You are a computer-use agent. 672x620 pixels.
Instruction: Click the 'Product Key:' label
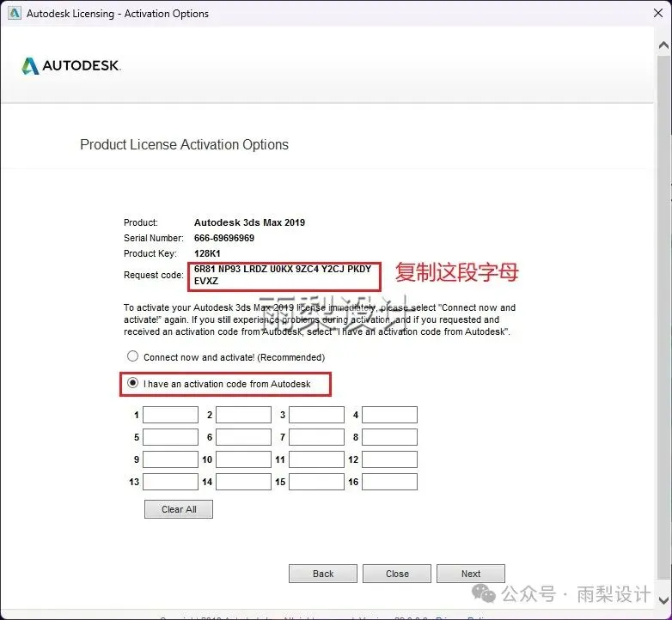click(x=150, y=253)
